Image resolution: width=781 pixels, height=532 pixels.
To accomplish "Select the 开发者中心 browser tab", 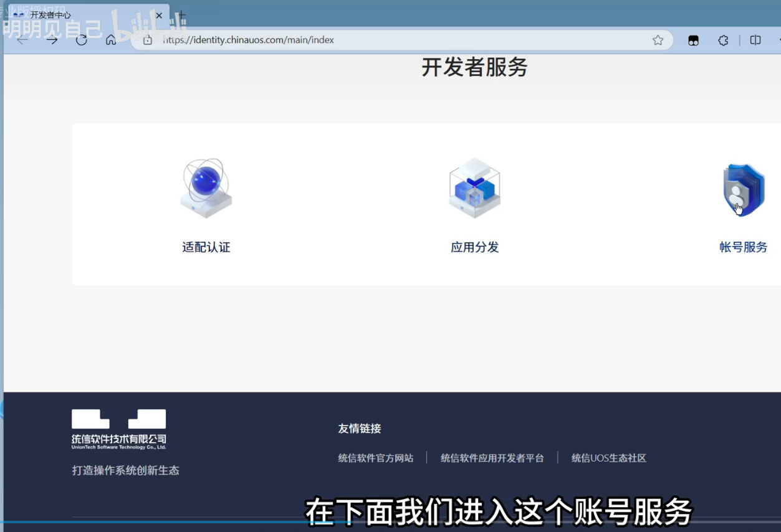I will 87,15.
